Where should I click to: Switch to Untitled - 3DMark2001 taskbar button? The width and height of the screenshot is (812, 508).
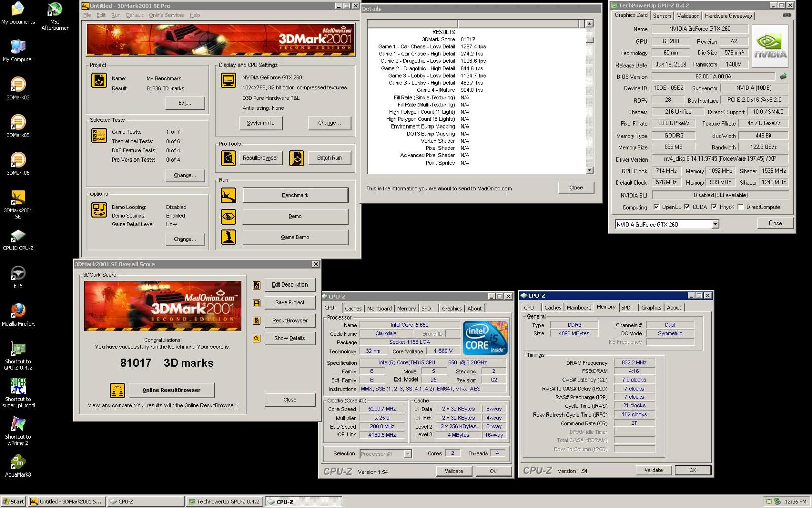66,501
